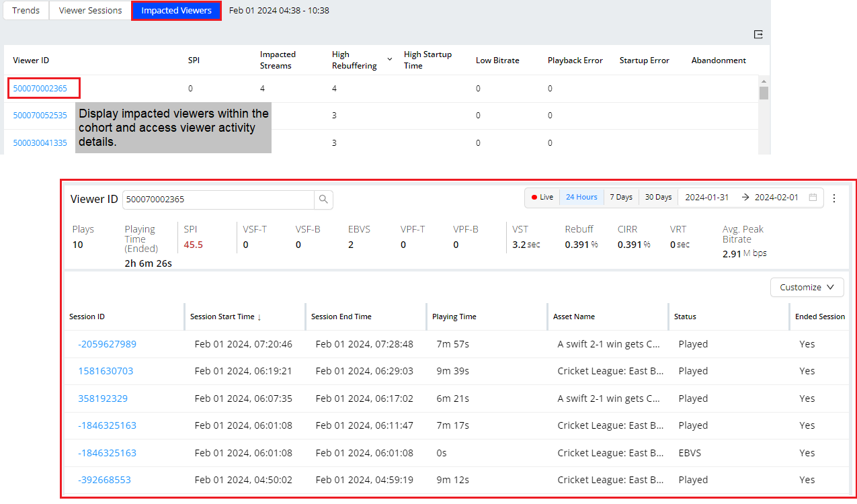Click the High Startup Time column header

[x=427, y=60]
